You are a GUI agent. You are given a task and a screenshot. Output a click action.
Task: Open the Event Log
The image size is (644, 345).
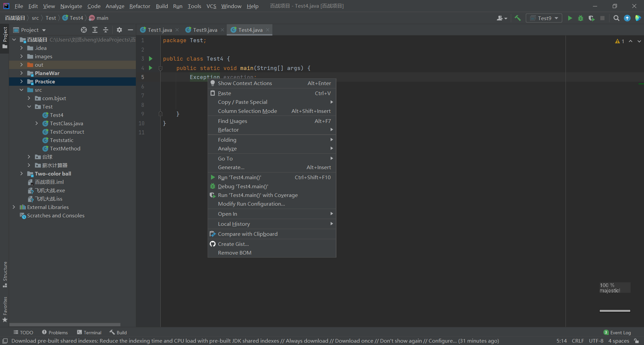[617, 333]
